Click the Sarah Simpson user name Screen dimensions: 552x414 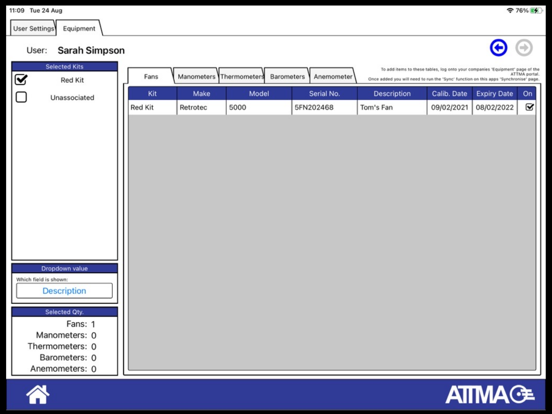tap(91, 50)
